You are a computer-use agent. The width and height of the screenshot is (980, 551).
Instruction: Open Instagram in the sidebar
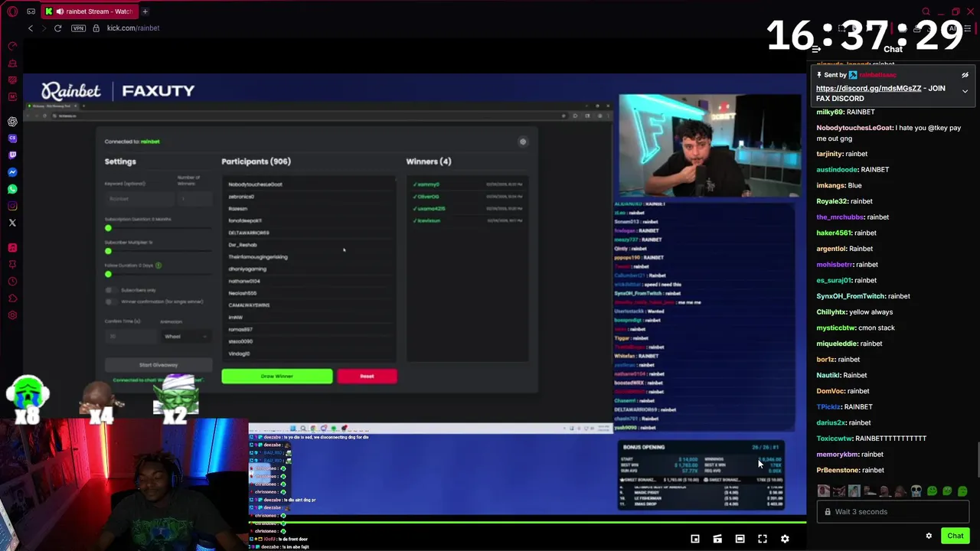pyautogui.click(x=12, y=206)
